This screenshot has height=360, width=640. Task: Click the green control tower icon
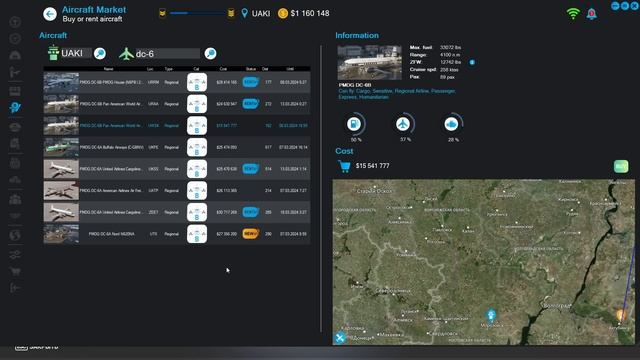[x=53, y=53]
